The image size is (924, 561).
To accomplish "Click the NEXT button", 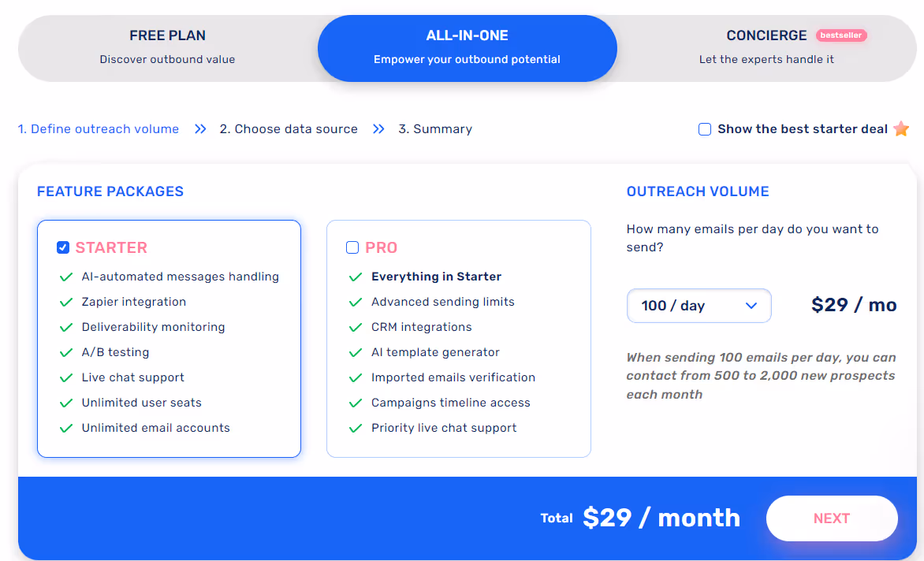I will click(x=832, y=518).
